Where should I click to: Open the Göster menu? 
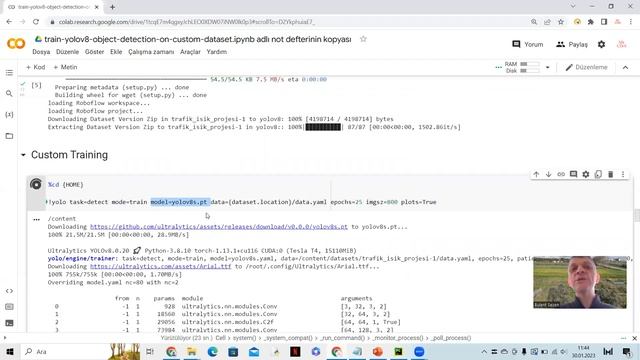(x=94, y=52)
